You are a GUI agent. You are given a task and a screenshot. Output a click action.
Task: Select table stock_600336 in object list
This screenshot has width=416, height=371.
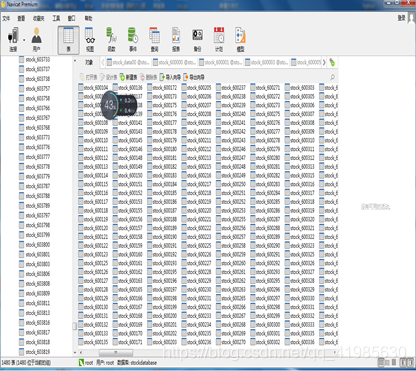(300, 342)
